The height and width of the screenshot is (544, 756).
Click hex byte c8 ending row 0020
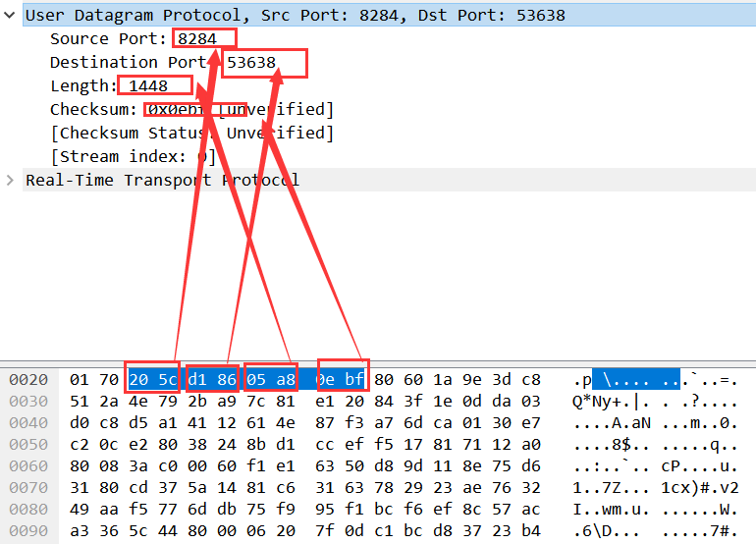pos(531,380)
